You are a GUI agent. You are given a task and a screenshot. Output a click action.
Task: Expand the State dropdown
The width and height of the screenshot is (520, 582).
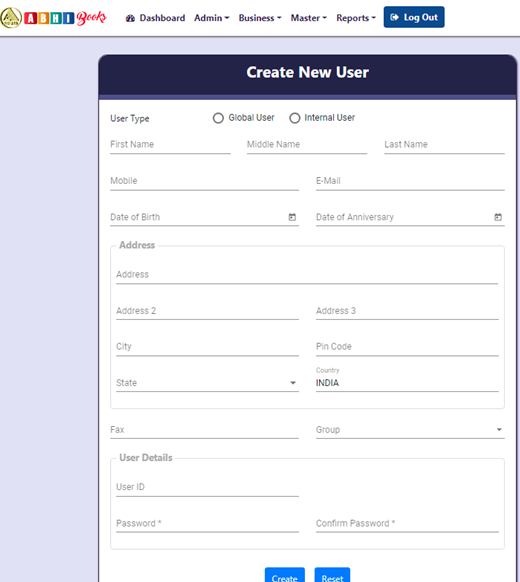click(x=207, y=383)
